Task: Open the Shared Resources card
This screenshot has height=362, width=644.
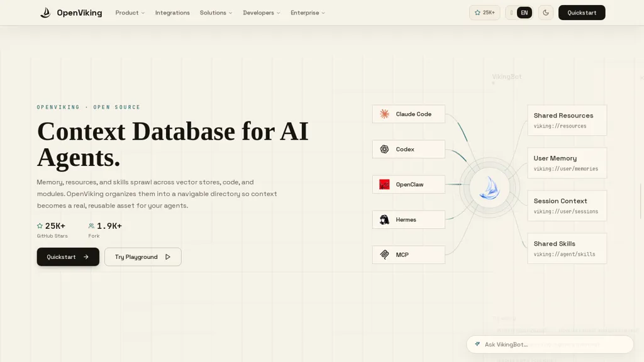Action: (567, 120)
